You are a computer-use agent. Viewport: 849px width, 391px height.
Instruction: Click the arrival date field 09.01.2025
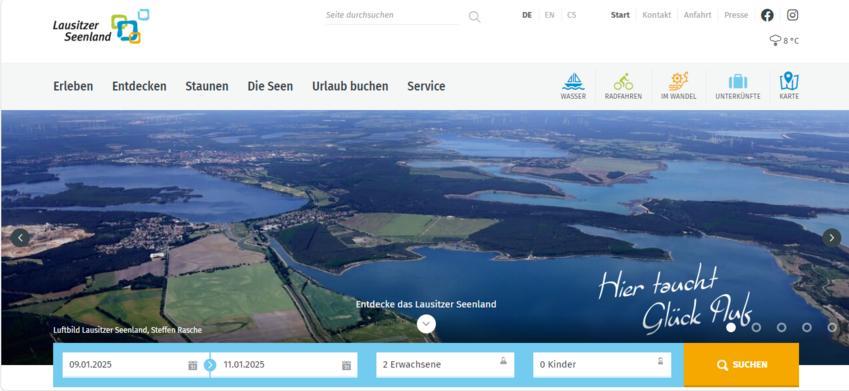[130, 365]
